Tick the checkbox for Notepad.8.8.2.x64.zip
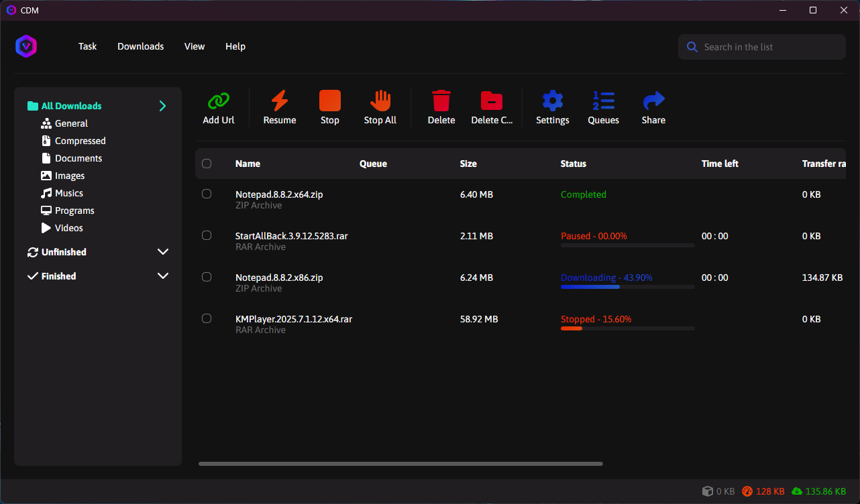The width and height of the screenshot is (860, 504). pos(207,194)
